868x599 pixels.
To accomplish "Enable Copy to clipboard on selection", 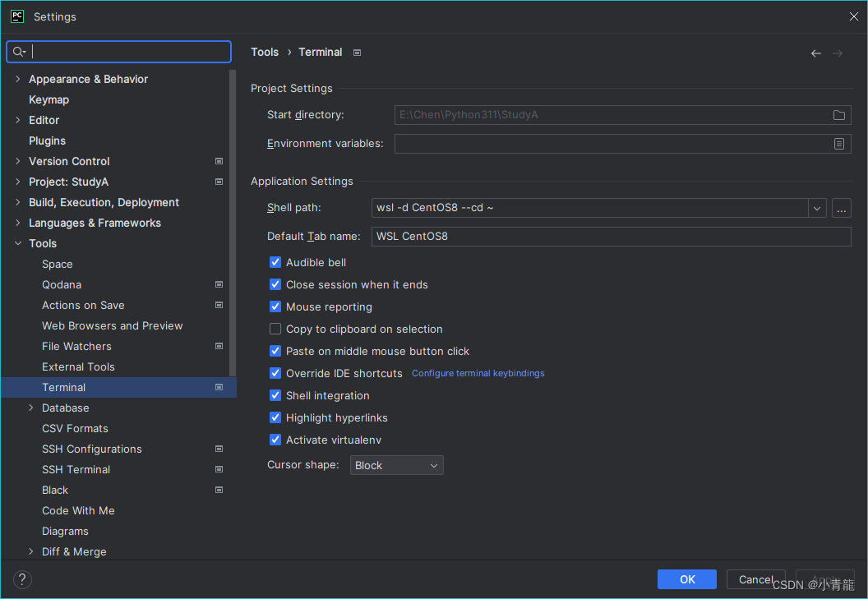I will (275, 329).
